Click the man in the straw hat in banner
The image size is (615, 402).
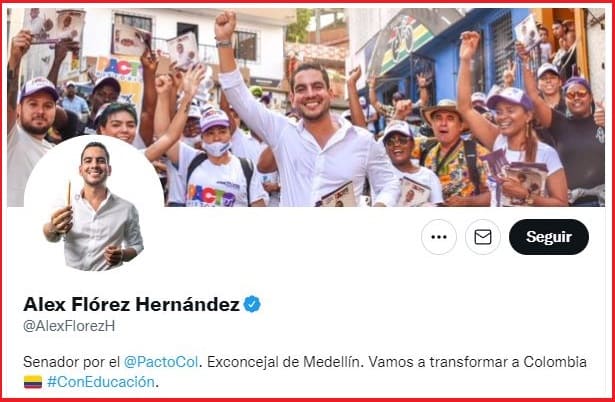(x=447, y=151)
